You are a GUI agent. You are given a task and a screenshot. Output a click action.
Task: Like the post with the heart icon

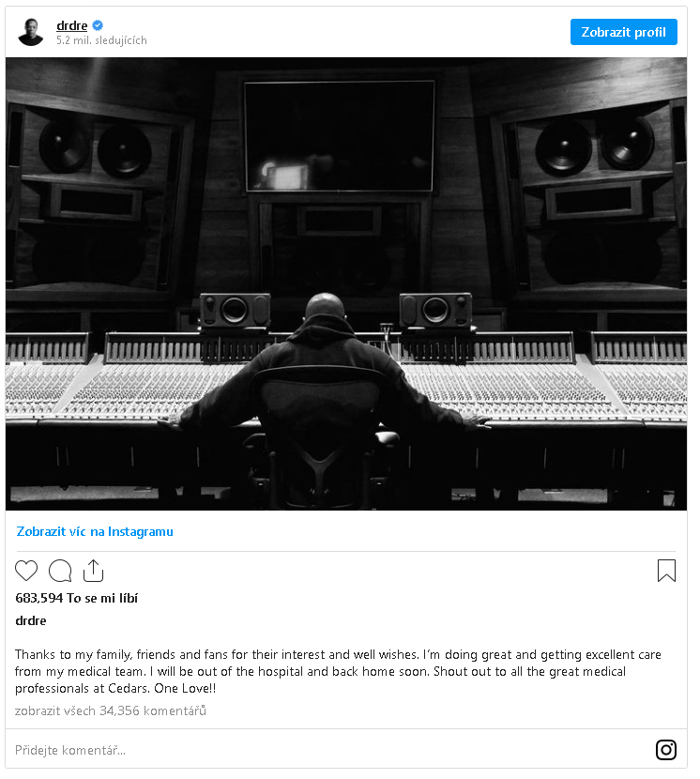click(26, 571)
